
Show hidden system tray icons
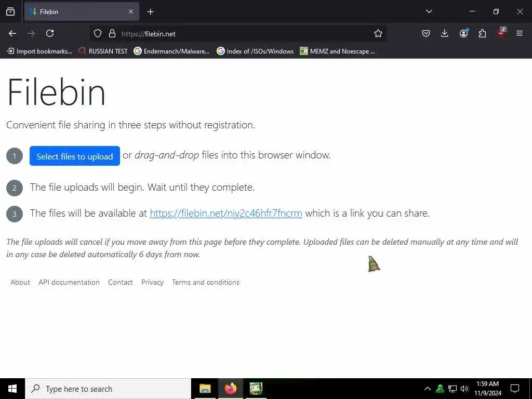(x=428, y=389)
